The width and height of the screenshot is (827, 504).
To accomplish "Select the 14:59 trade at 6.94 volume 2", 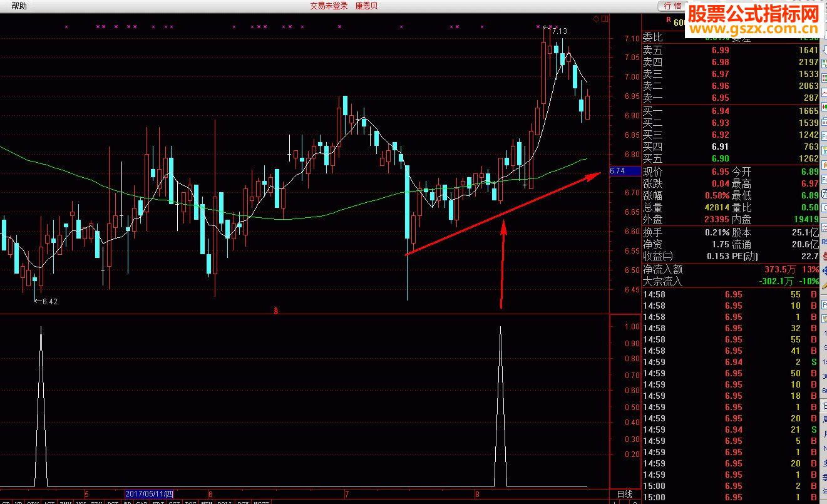I will point(731,362).
